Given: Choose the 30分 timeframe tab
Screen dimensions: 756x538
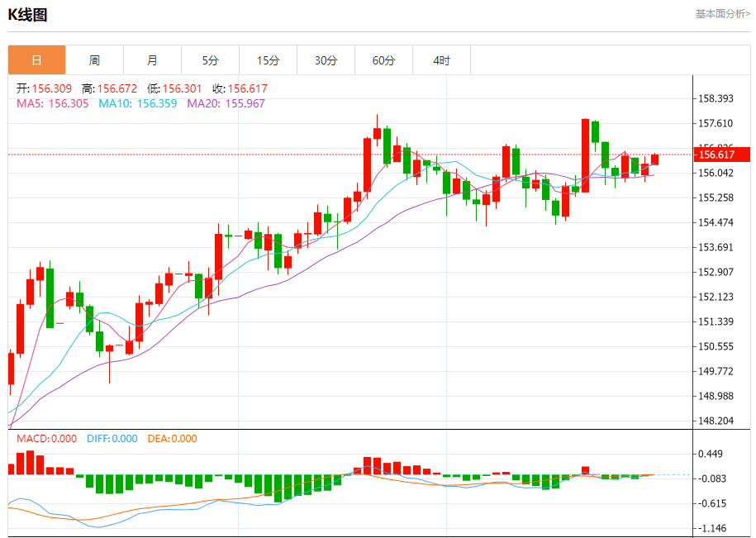Looking at the screenshot, I should pos(326,60).
